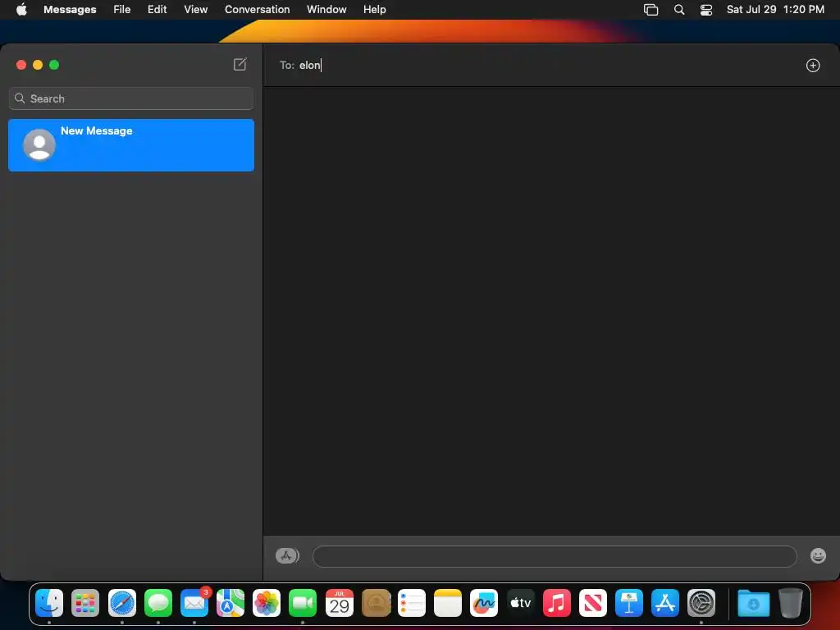Click the Stage Manager menu bar icon
This screenshot has height=630, width=840.
point(651,10)
